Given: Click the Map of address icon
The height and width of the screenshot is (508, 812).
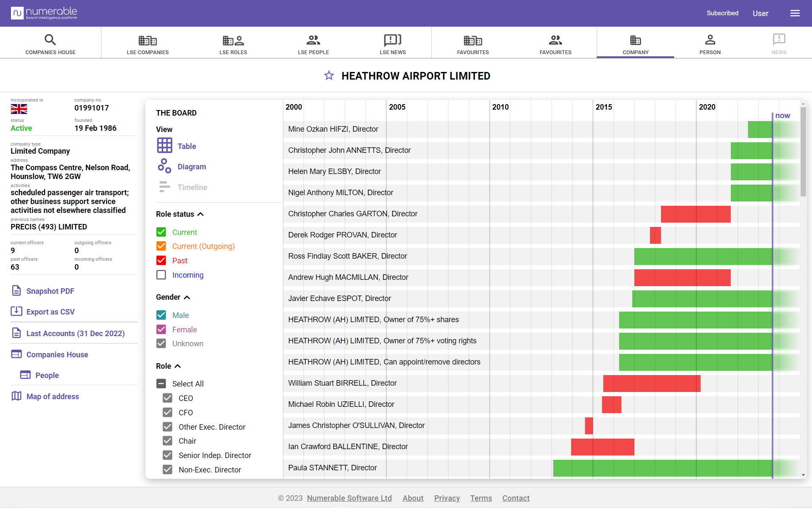Looking at the screenshot, I should 16,396.
